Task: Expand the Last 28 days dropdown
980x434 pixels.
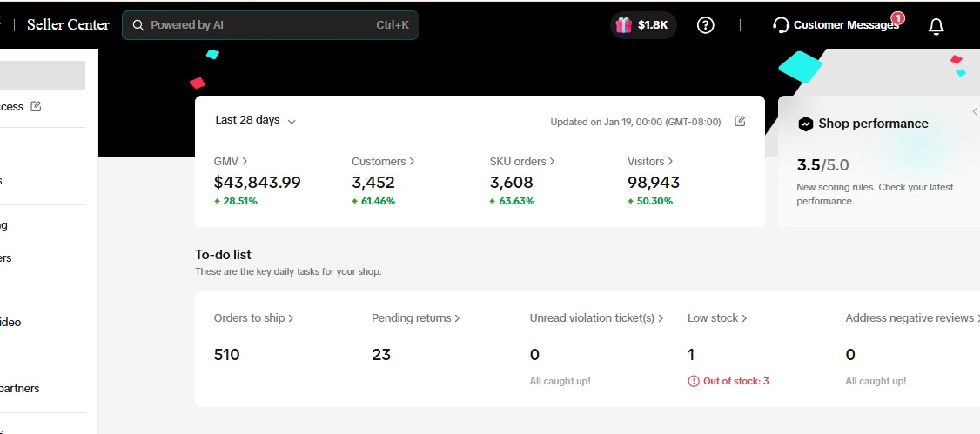Action: point(256,120)
